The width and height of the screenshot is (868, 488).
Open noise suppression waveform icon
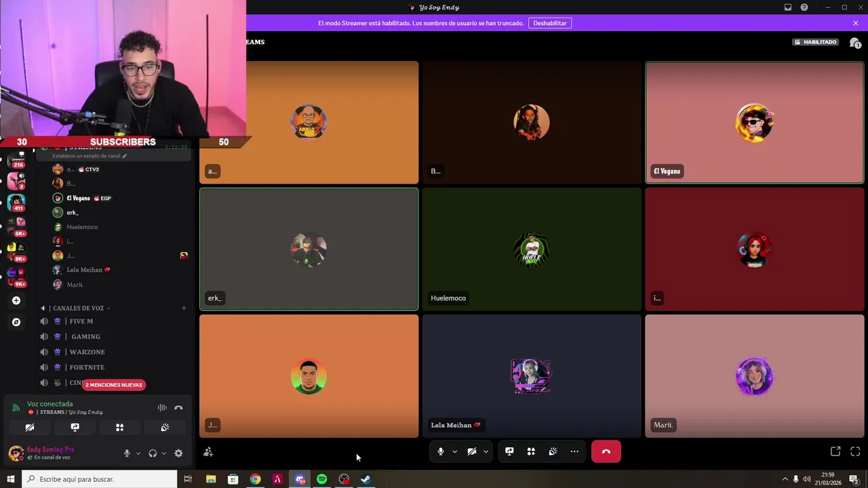(162, 407)
